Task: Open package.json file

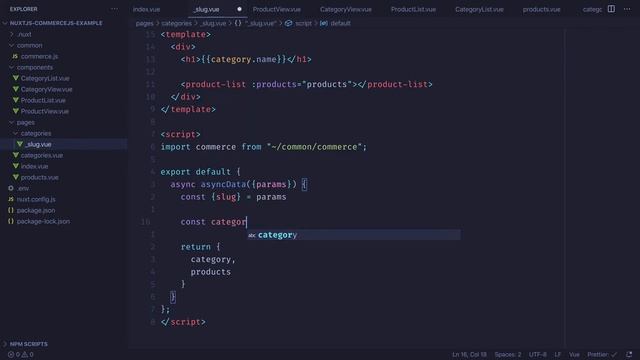Action: (x=36, y=211)
